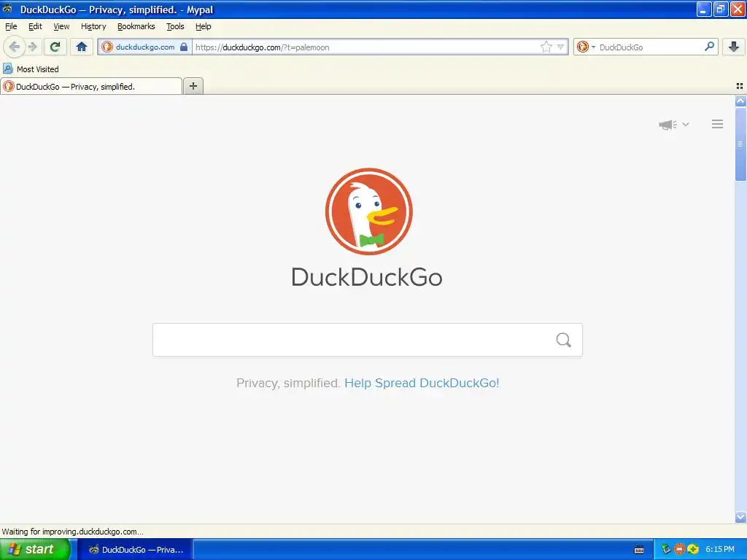Open the Home page icon

[x=82, y=47]
